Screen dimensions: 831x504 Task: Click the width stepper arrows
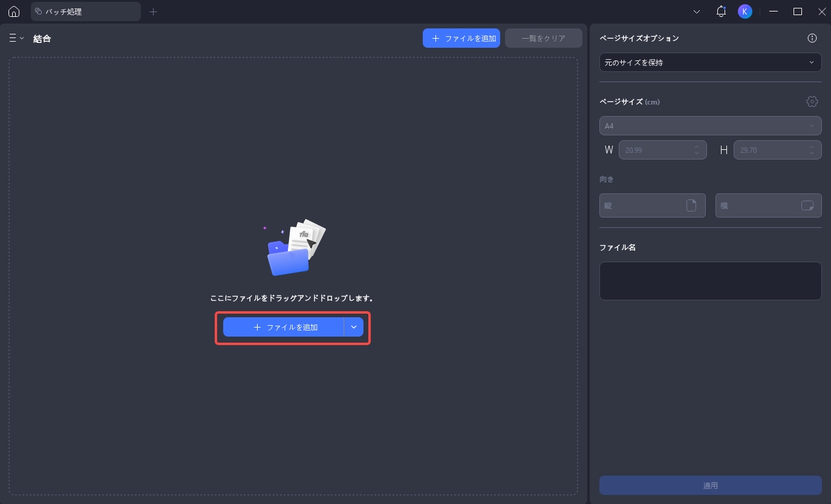tap(697, 150)
